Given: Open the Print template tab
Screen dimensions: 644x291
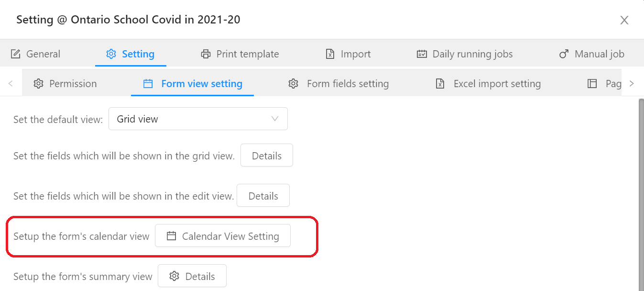Looking at the screenshot, I should [x=240, y=54].
